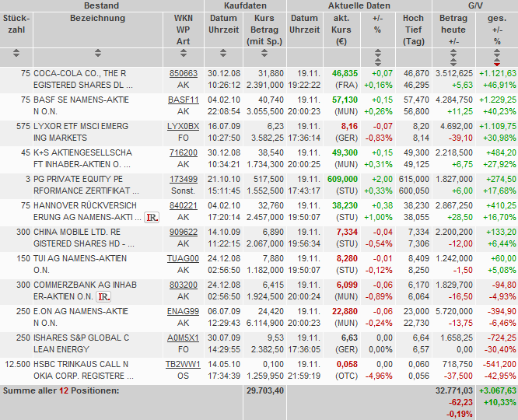This screenshot has width=518, height=420.
Task: Open IR icon beside Commerzbank AG
Action: pyautogui.click(x=103, y=297)
